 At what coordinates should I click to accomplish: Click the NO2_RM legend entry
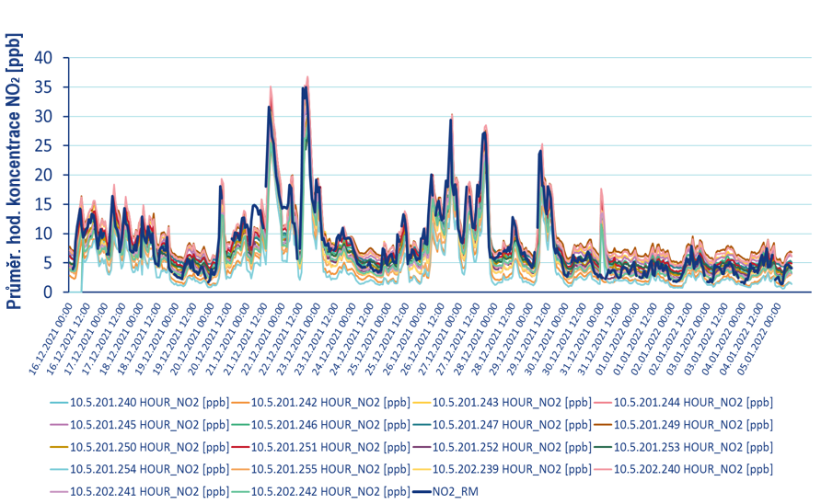[x=453, y=491]
